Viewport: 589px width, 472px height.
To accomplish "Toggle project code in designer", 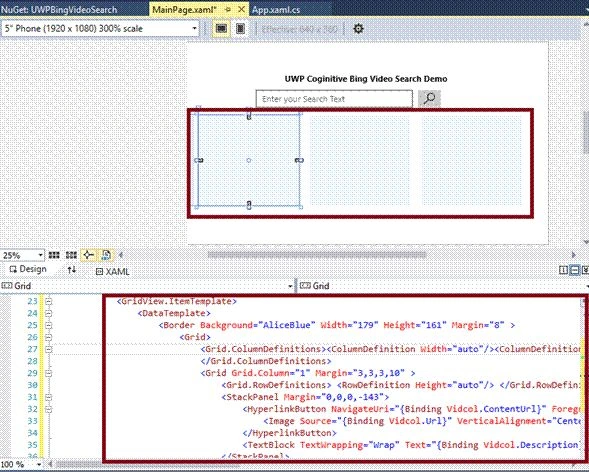I will 106,255.
